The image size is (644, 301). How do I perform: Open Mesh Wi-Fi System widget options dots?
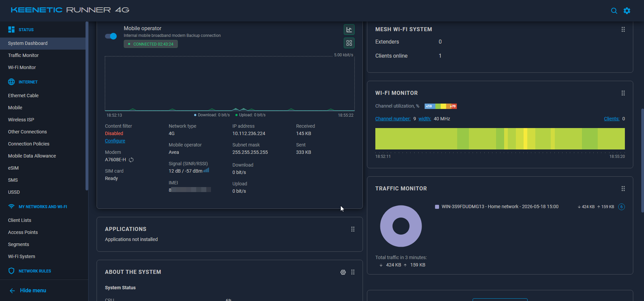tap(623, 29)
